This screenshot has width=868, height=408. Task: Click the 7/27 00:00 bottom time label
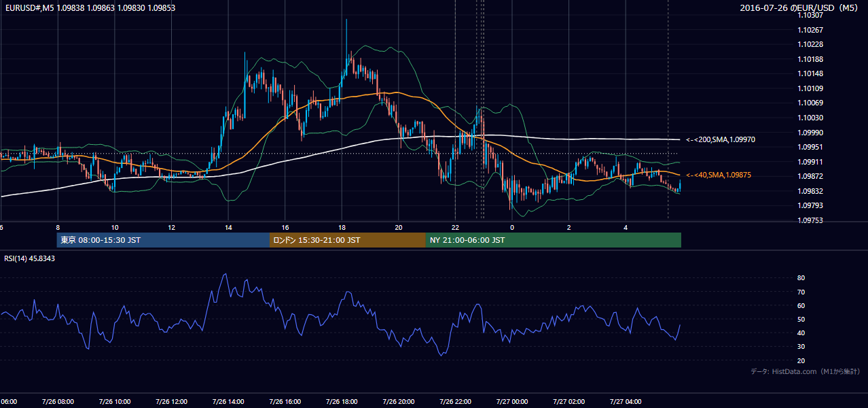(x=511, y=401)
